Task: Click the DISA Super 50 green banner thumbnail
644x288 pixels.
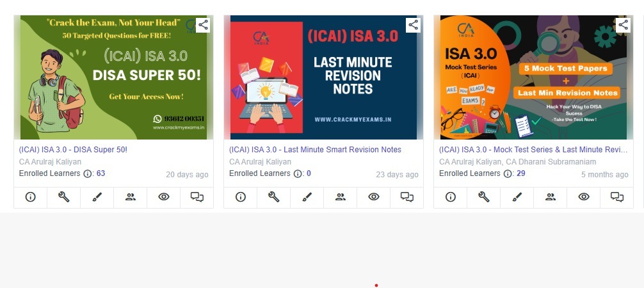Action: [x=113, y=77]
